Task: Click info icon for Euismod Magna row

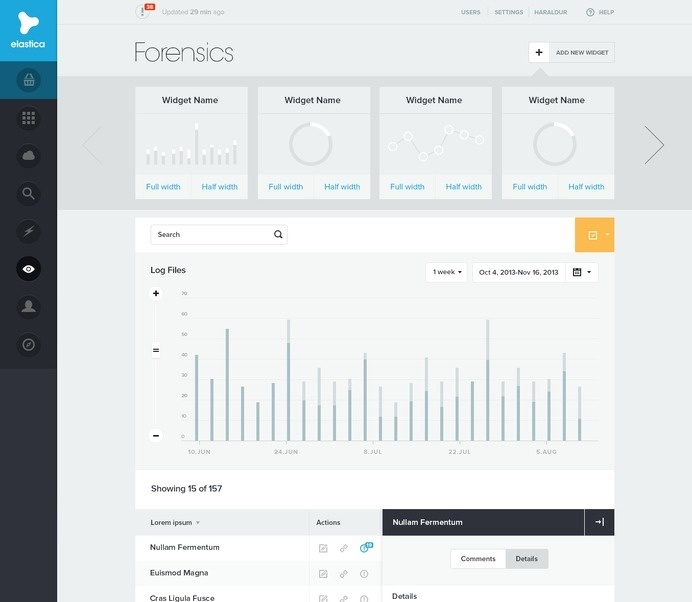Action: (364, 574)
